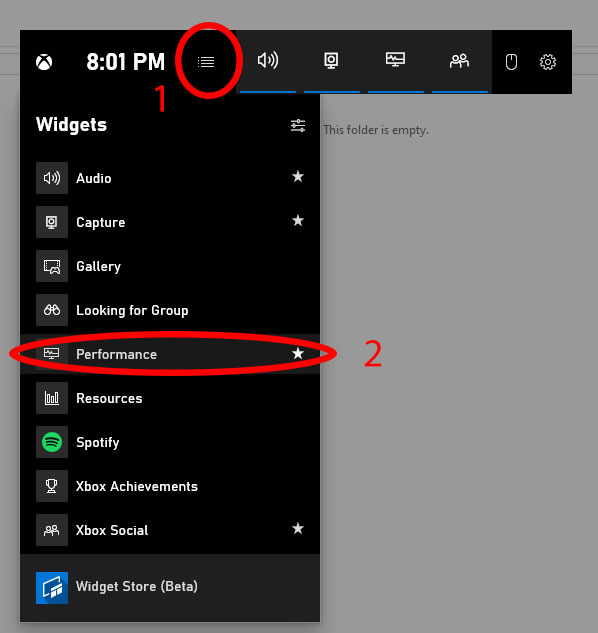The width and height of the screenshot is (598, 633).
Task: Toggle the Performance widget favorite star
Action: tap(298, 353)
